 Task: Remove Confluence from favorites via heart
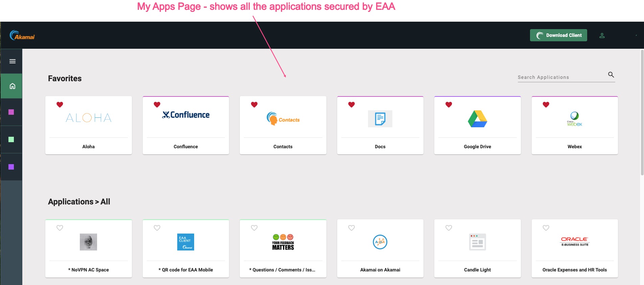point(157,105)
